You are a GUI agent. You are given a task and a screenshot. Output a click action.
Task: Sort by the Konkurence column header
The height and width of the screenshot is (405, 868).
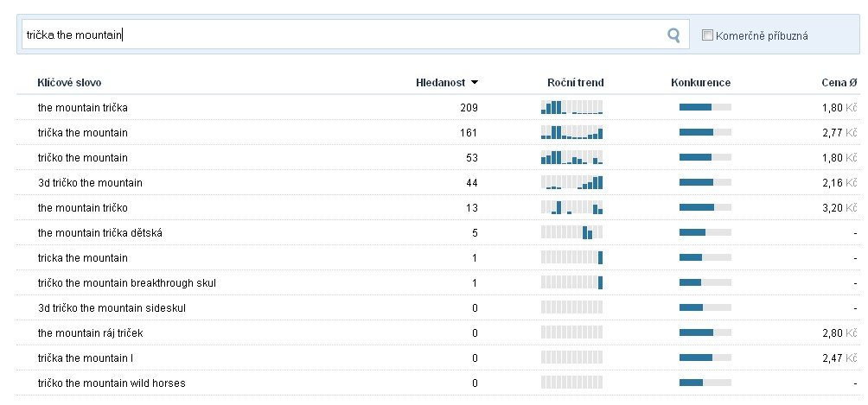pyautogui.click(x=700, y=83)
